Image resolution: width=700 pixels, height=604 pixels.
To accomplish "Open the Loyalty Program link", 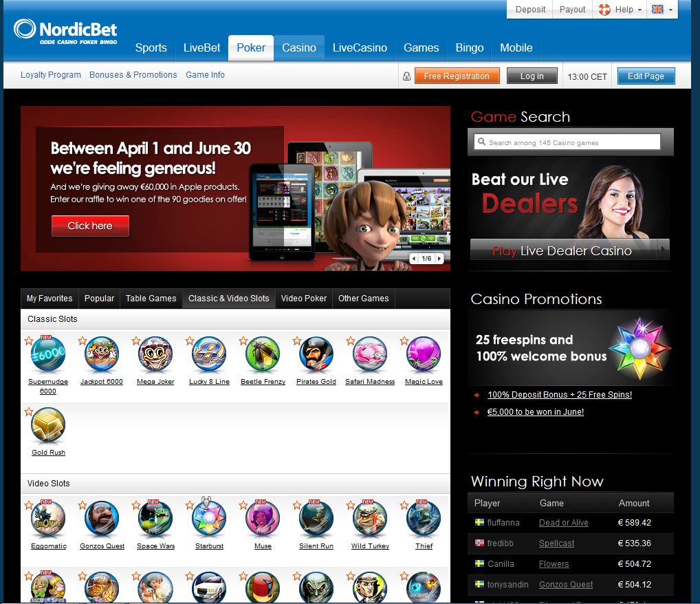I will tap(51, 75).
